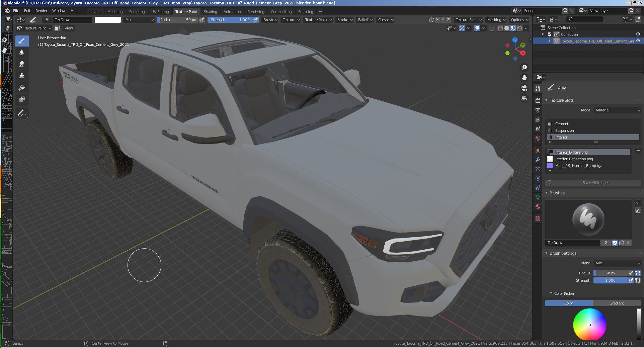Open the Help menu
This screenshot has height=348, width=644.
point(75,11)
